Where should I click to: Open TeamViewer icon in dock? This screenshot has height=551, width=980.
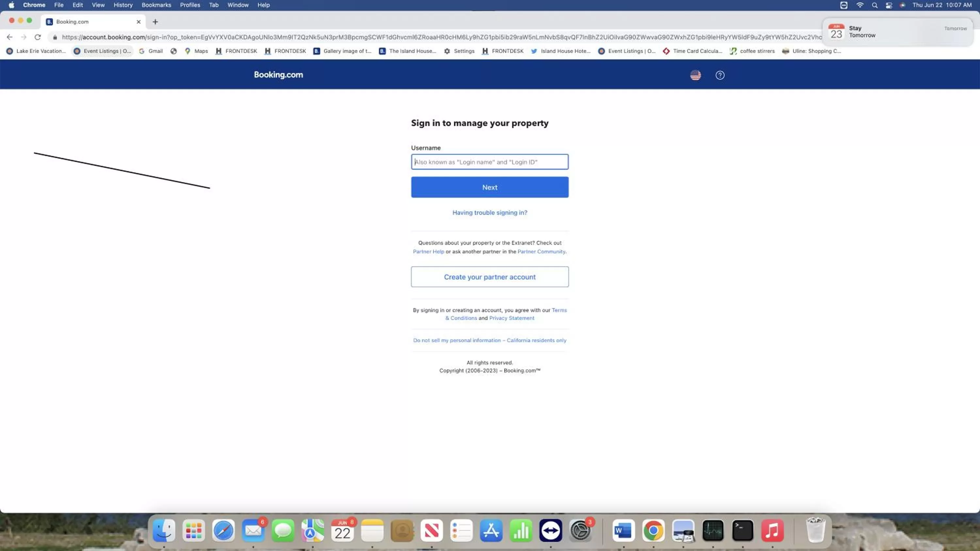coord(550,530)
